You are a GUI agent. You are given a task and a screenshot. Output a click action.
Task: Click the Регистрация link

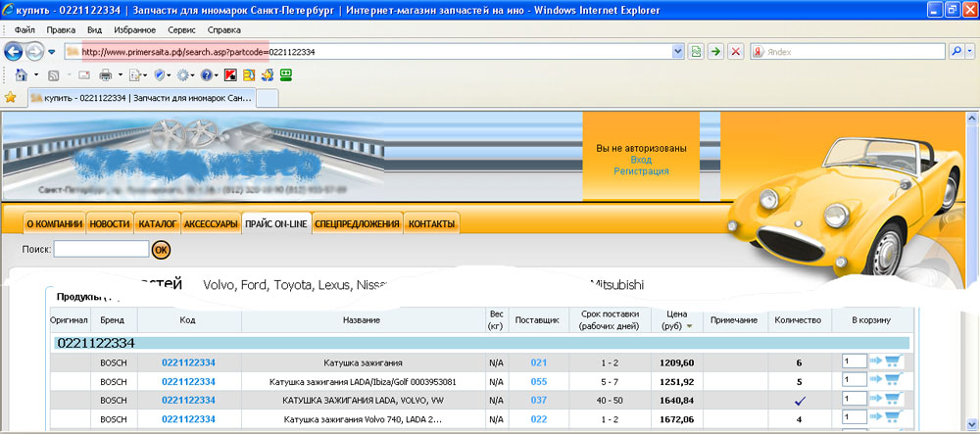tap(641, 171)
